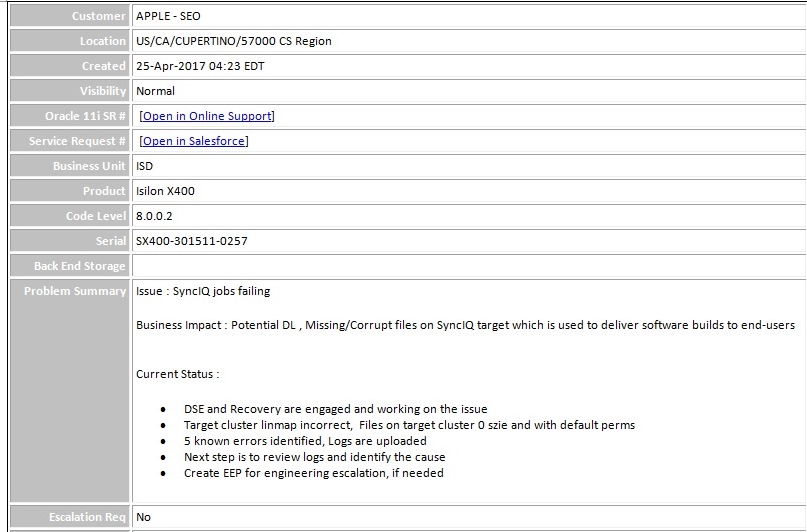This screenshot has width=807, height=532.
Task: Click the 'Current Status :' line
Action: click(178, 374)
